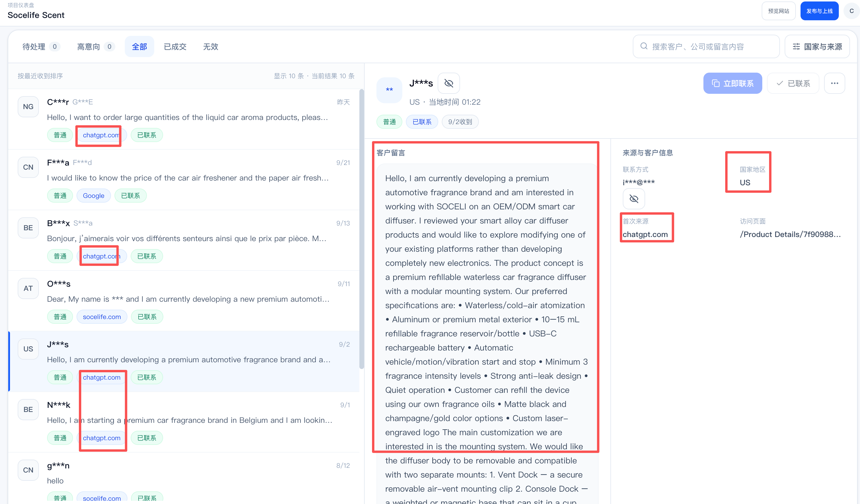This screenshot has width=860, height=504.
Task: Click the 昨天 timestamp on C***r row
Action: tap(343, 102)
